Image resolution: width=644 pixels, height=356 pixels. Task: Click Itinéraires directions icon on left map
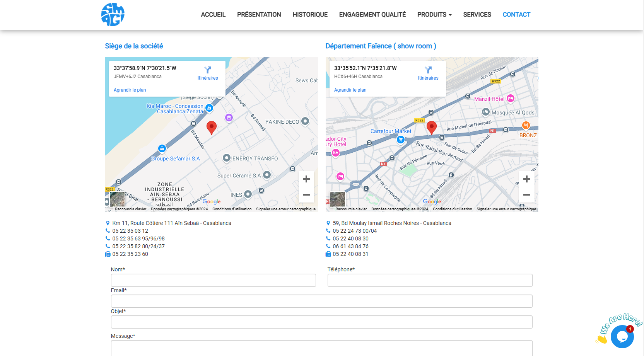click(208, 70)
